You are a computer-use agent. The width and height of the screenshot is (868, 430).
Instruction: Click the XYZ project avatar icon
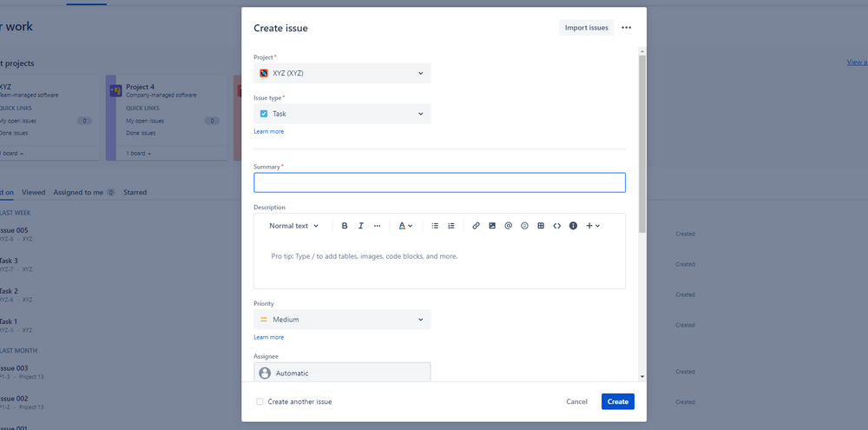click(264, 73)
